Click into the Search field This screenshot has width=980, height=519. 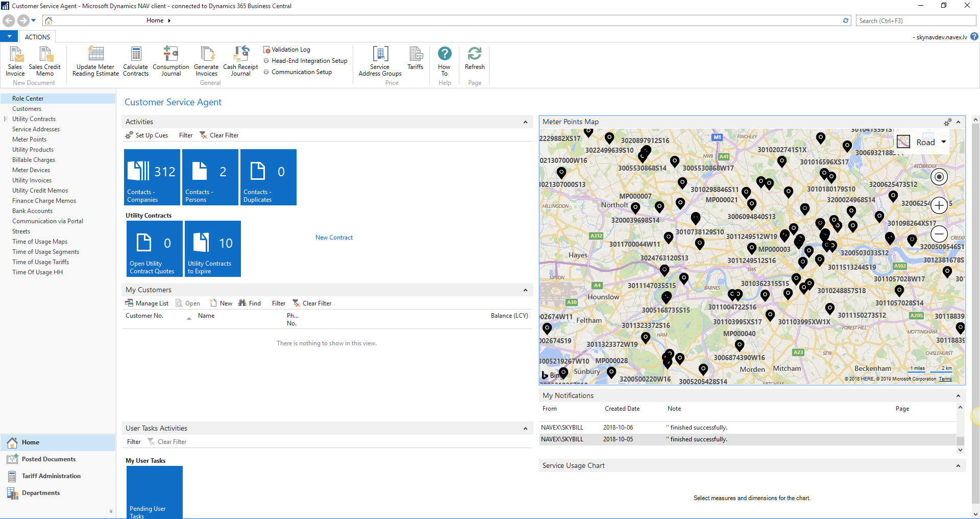coord(916,20)
